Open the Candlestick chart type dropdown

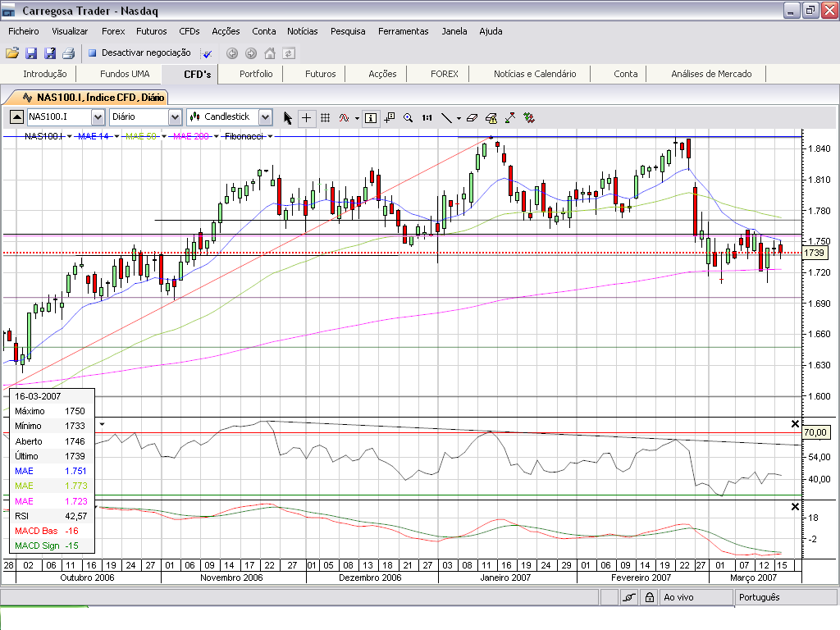265,116
